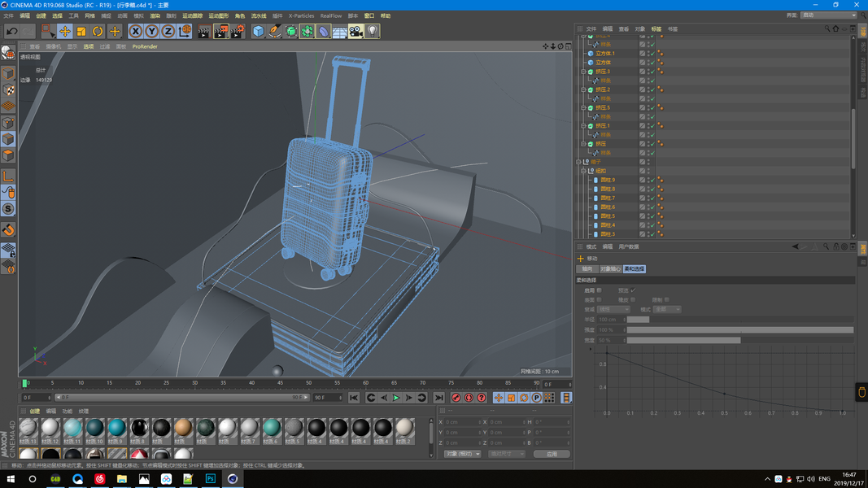Select the 材质.13 material thumbnail

point(28,431)
